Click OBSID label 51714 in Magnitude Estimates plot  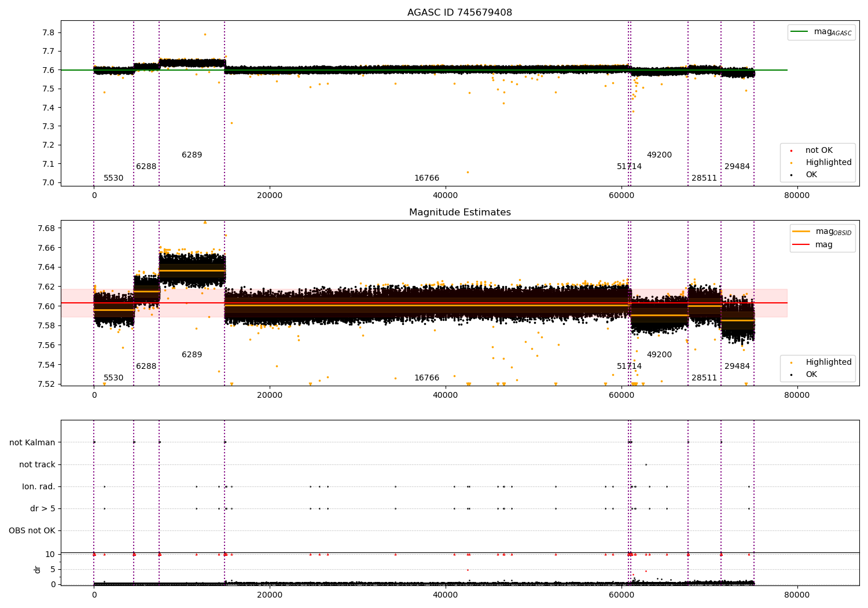[x=630, y=367]
